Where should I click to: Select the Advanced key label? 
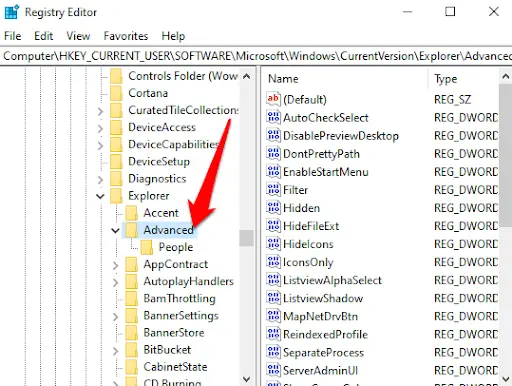click(x=168, y=230)
